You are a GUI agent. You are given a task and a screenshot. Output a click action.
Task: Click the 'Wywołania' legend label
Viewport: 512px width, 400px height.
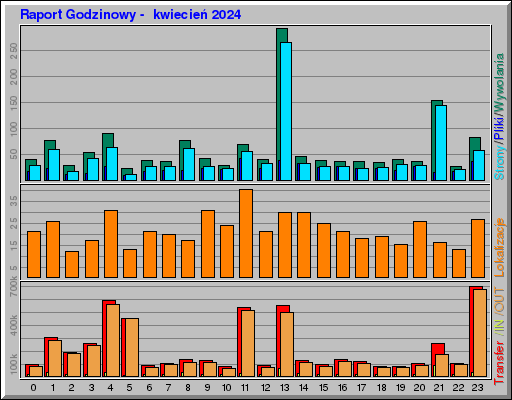(x=499, y=82)
